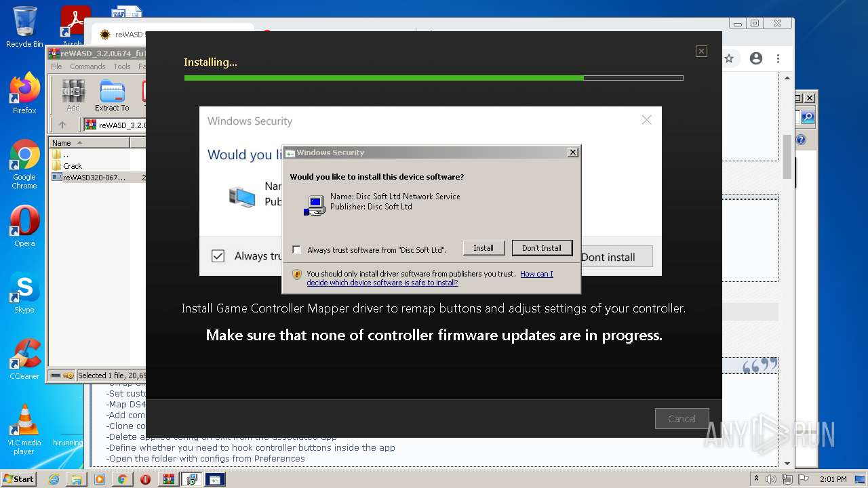
Task: Switch to Opera via taskbar icon
Action: [x=145, y=479]
